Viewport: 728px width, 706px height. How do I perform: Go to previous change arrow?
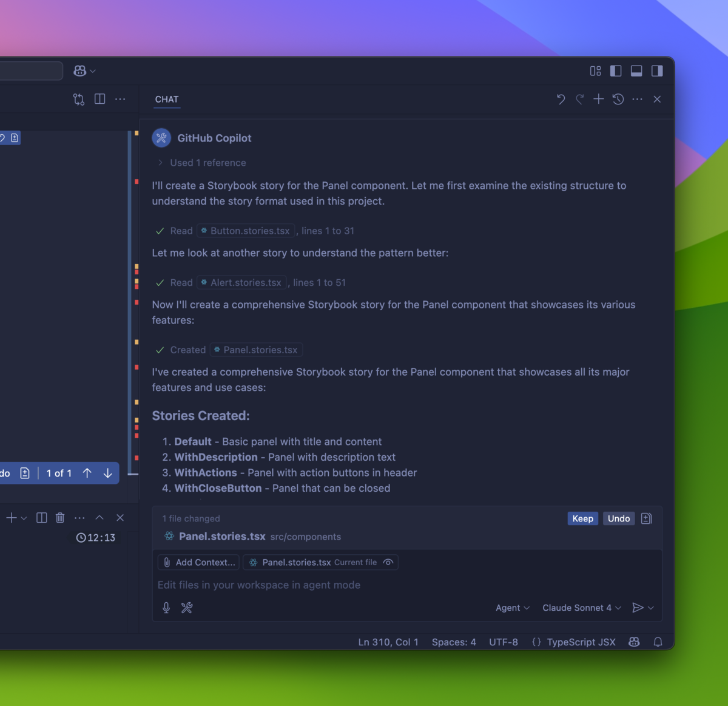coord(87,473)
